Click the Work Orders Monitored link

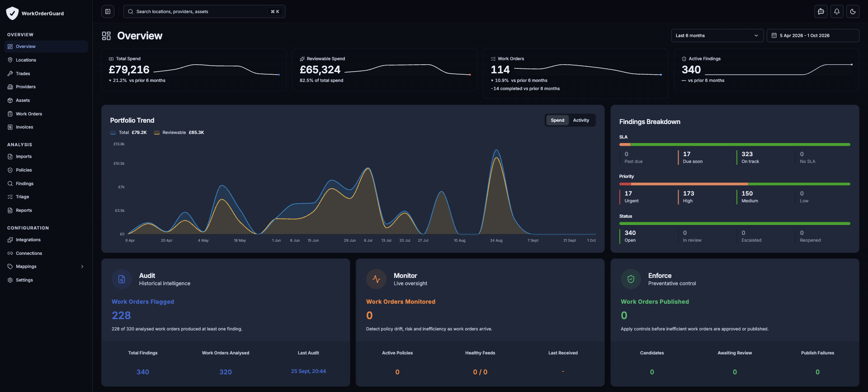pos(401,301)
